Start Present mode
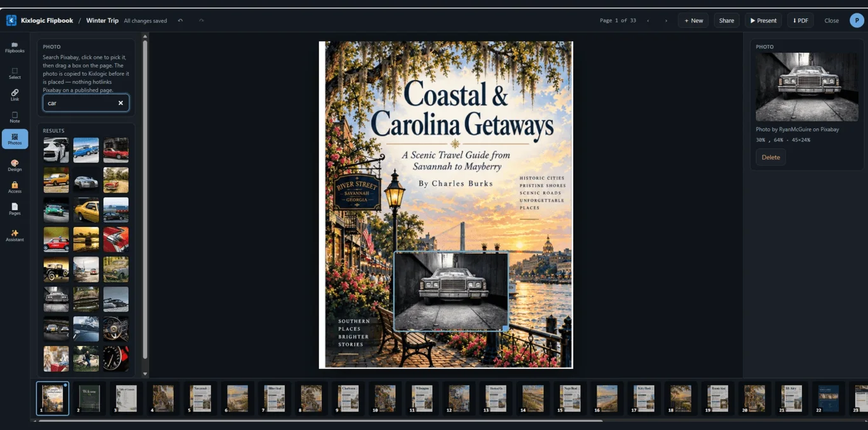Viewport: 868px width, 430px height. 763,20
